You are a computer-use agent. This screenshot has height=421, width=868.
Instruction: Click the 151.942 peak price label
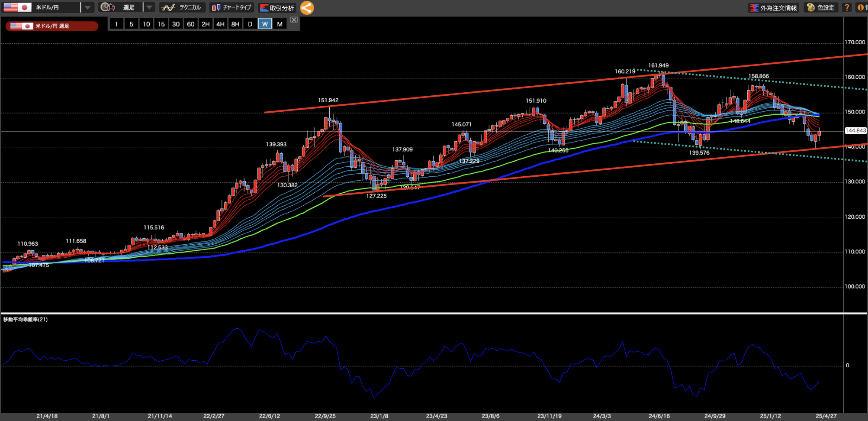tap(328, 100)
